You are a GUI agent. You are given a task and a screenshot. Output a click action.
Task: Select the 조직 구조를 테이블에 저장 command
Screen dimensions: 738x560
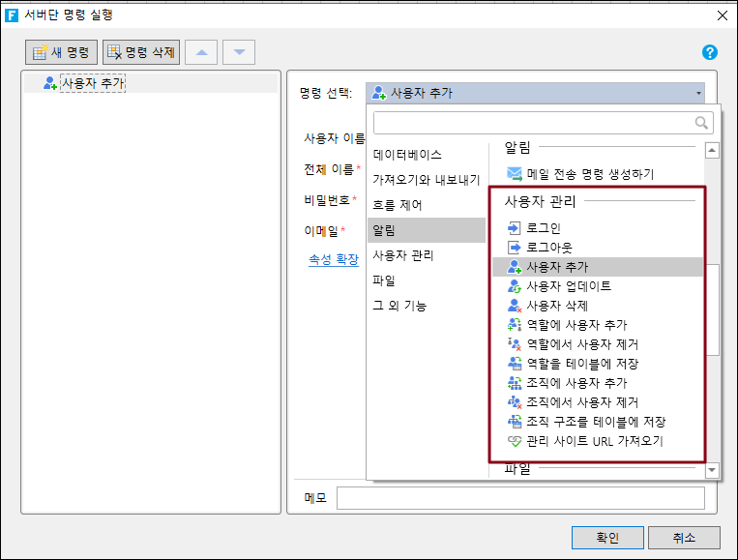[595, 422]
